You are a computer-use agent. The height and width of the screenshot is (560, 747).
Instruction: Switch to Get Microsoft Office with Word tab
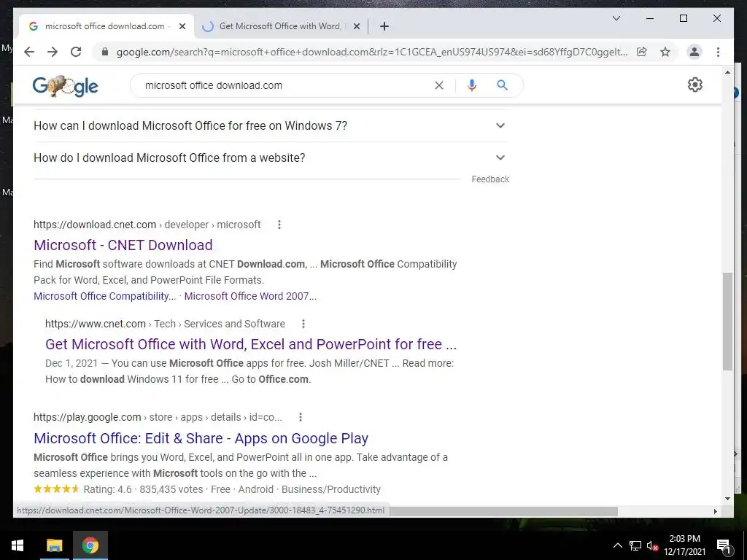[x=280, y=26]
